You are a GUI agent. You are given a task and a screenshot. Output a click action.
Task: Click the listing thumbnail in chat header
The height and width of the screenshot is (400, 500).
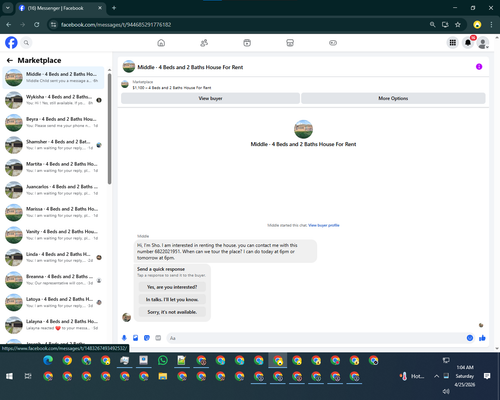pyautogui.click(x=129, y=67)
